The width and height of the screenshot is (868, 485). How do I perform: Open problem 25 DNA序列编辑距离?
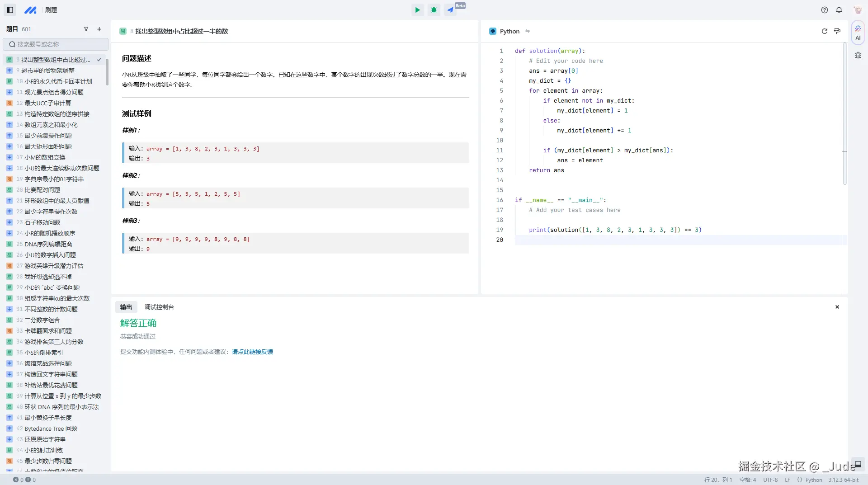pos(54,244)
